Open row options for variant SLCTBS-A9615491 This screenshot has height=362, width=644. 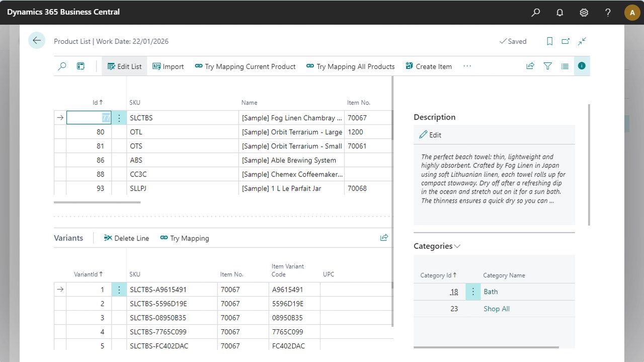[x=119, y=290]
